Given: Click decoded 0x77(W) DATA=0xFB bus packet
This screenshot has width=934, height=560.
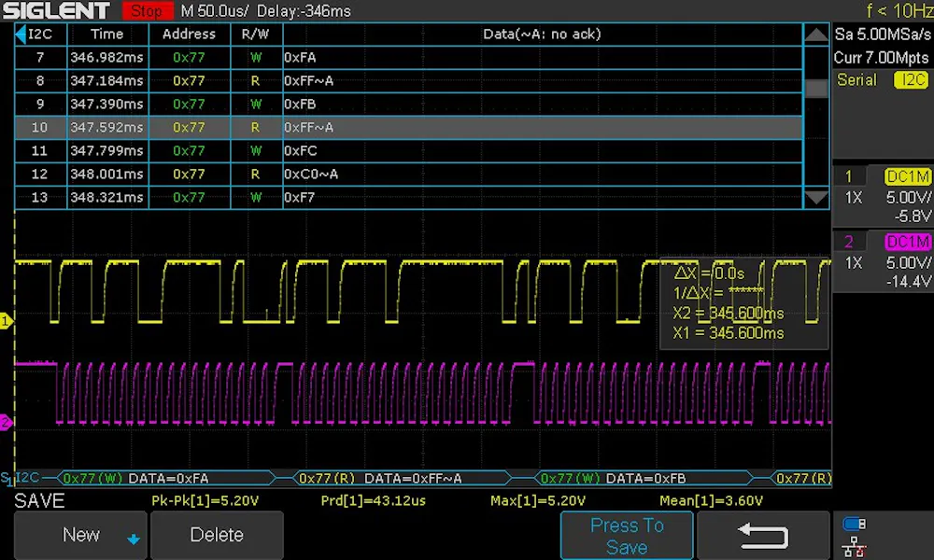Looking at the screenshot, I should click(644, 478).
